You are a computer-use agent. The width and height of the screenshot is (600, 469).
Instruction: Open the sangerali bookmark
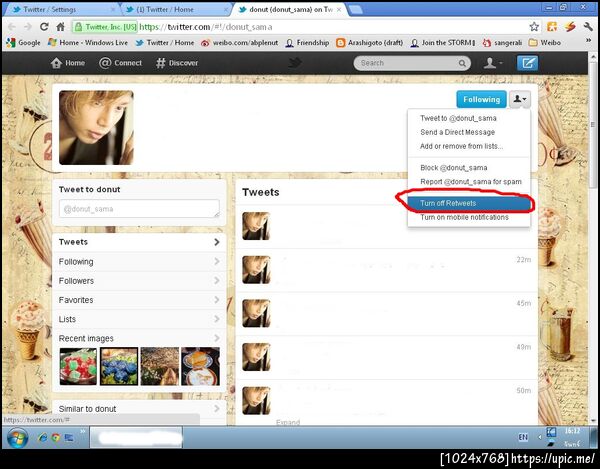tap(502, 42)
